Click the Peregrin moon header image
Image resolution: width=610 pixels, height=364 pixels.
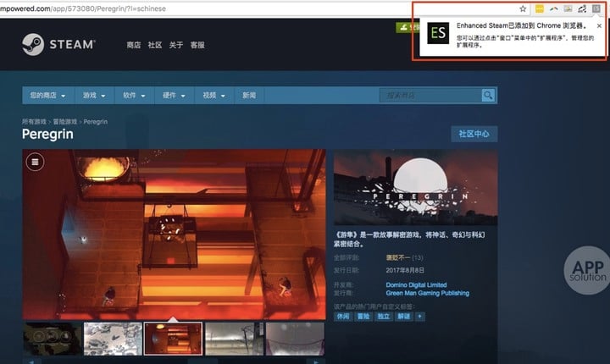tap(415, 187)
